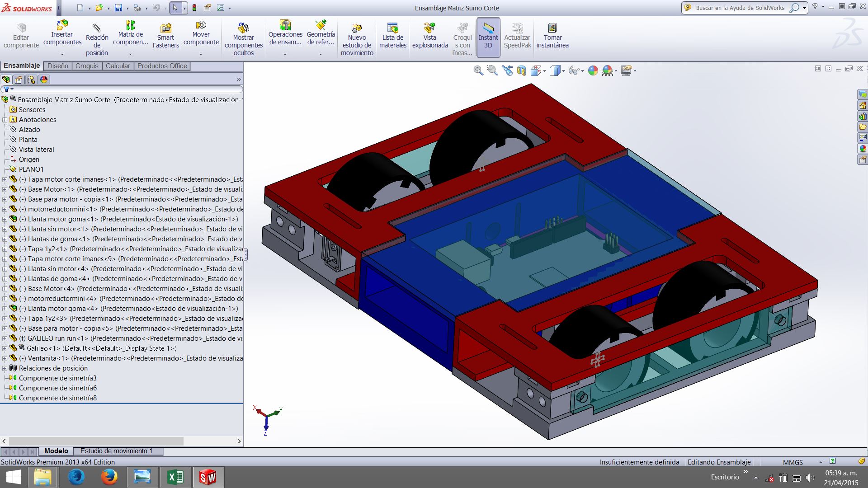Switch to the Croquis tab
The image size is (868, 488).
[87, 66]
